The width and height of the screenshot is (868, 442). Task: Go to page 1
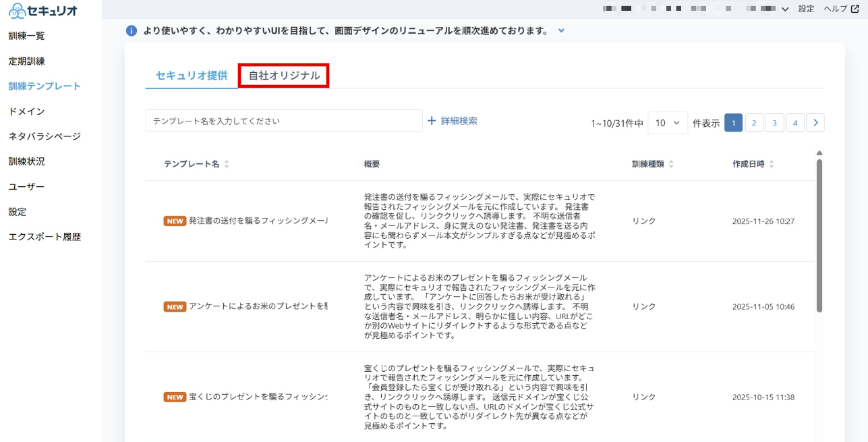pos(733,123)
